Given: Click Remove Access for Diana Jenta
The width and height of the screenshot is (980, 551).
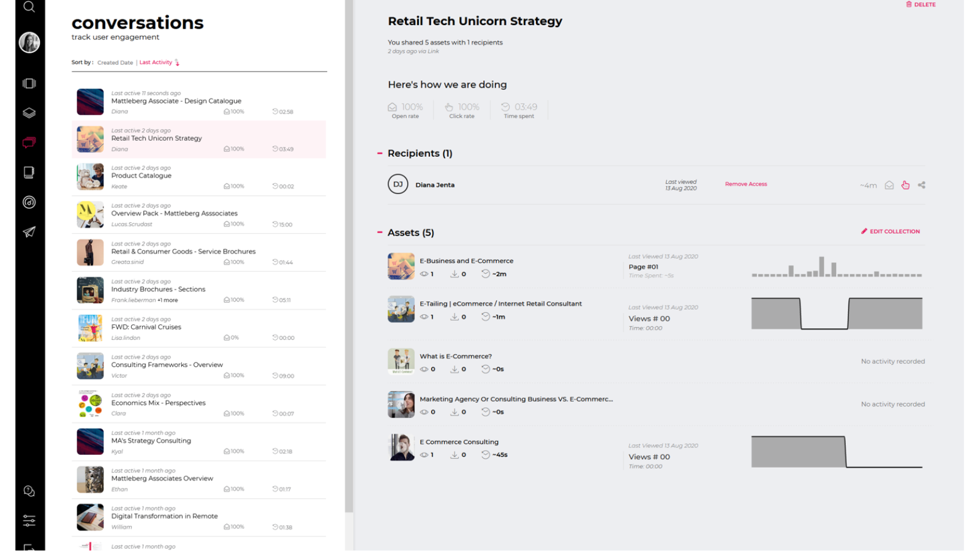Looking at the screenshot, I should pos(745,184).
